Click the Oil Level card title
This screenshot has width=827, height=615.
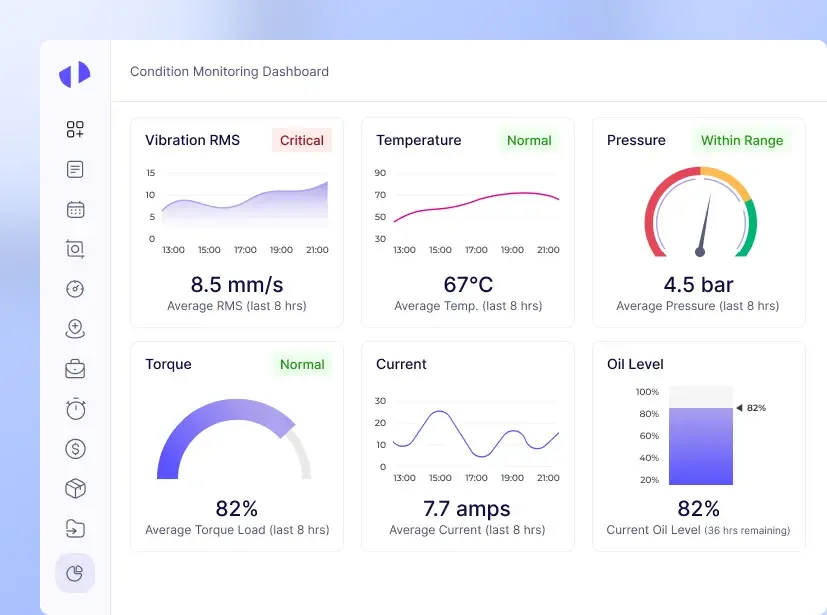pos(635,364)
